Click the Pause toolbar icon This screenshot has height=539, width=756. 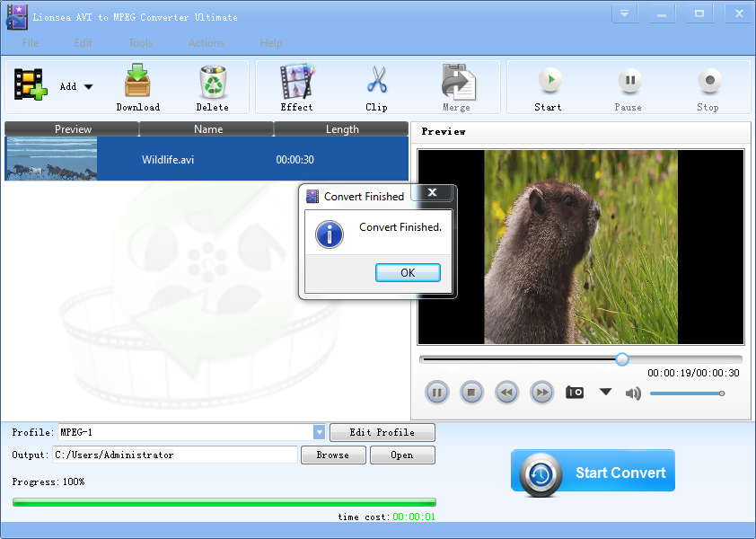(629, 80)
